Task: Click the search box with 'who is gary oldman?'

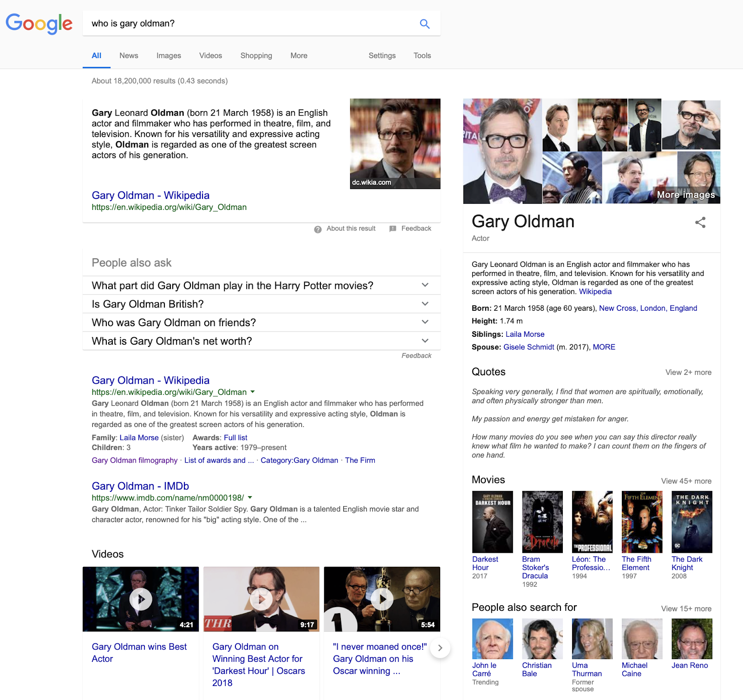Action: pyautogui.click(x=251, y=24)
